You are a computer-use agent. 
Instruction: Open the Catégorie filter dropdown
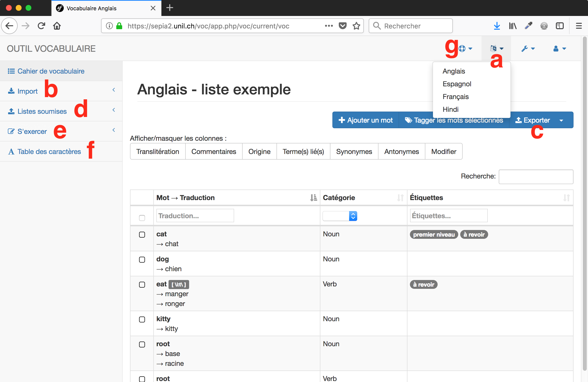pos(340,216)
